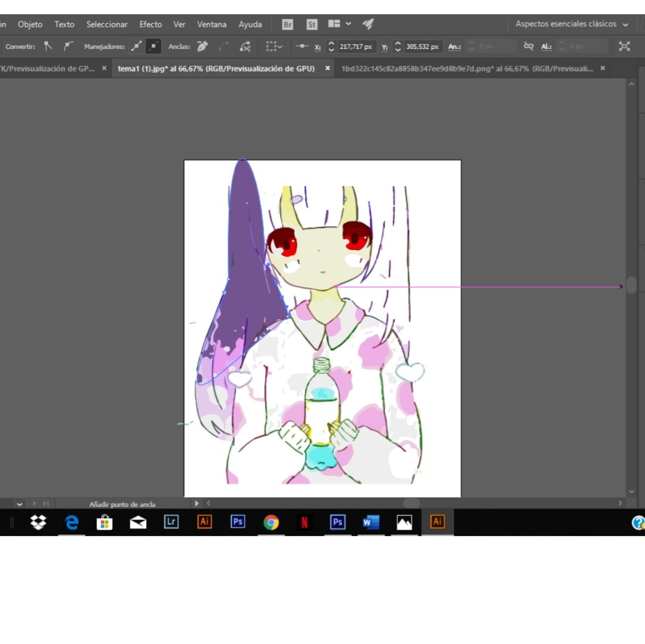Click the Añadir punto de ancla status text
Image resolution: width=645 pixels, height=644 pixels.
[x=122, y=504]
